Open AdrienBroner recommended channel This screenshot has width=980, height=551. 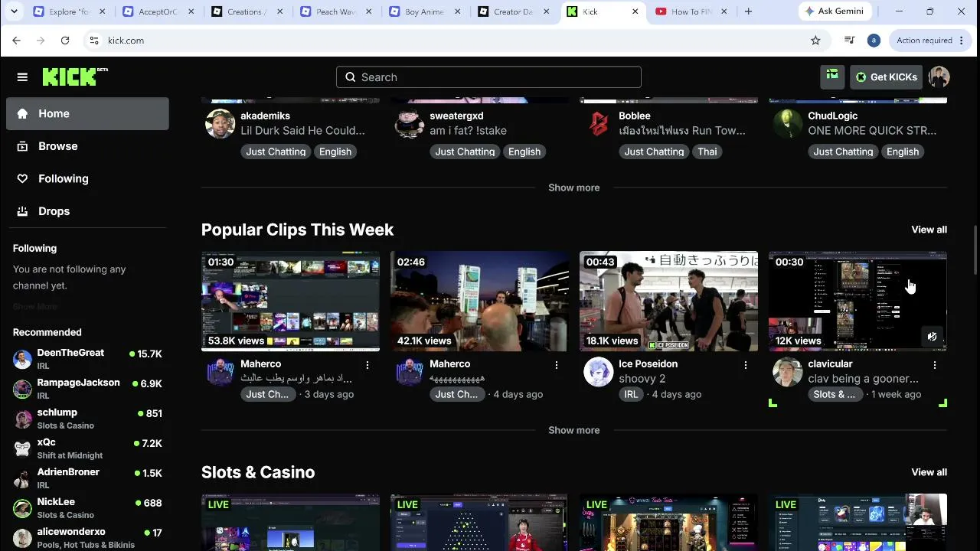(x=87, y=478)
